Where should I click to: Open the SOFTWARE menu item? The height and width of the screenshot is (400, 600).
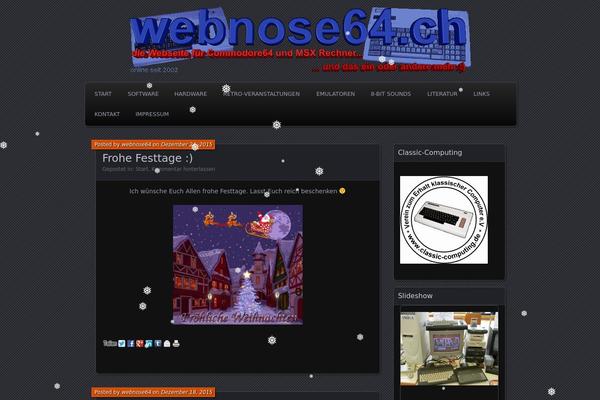pyautogui.click(x=143, y=94)
